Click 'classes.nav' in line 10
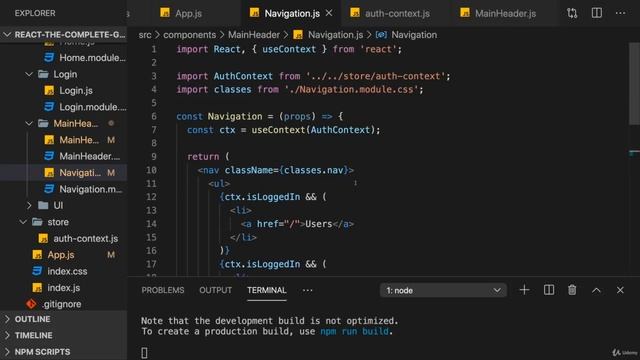Viewport: 640px width, 360px height. 313,170
